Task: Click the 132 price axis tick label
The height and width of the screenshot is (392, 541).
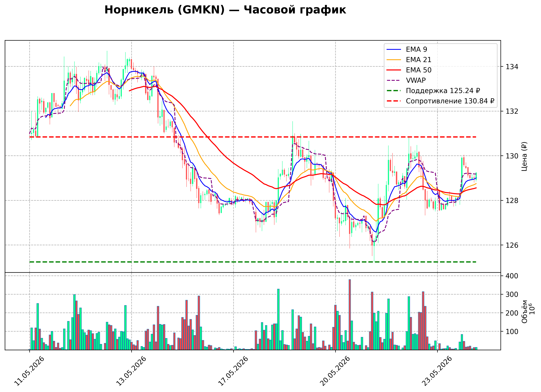Action: coord(512,111)
